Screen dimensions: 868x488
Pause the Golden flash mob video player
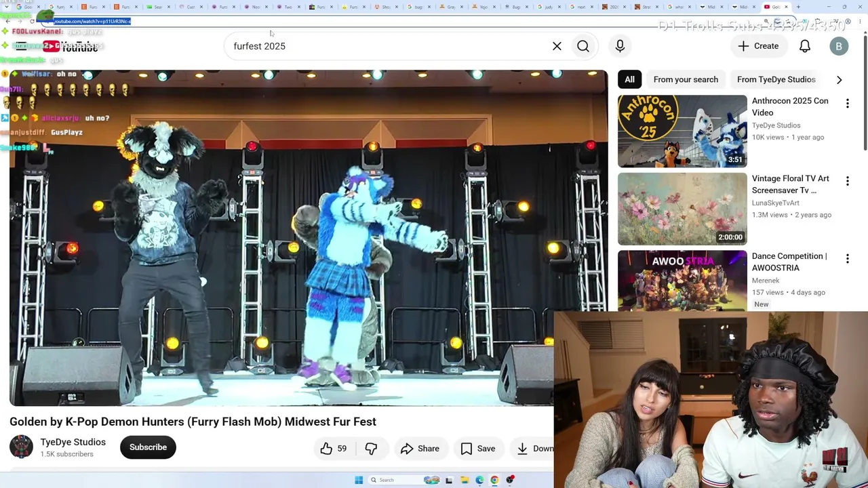tap(309, 237)
